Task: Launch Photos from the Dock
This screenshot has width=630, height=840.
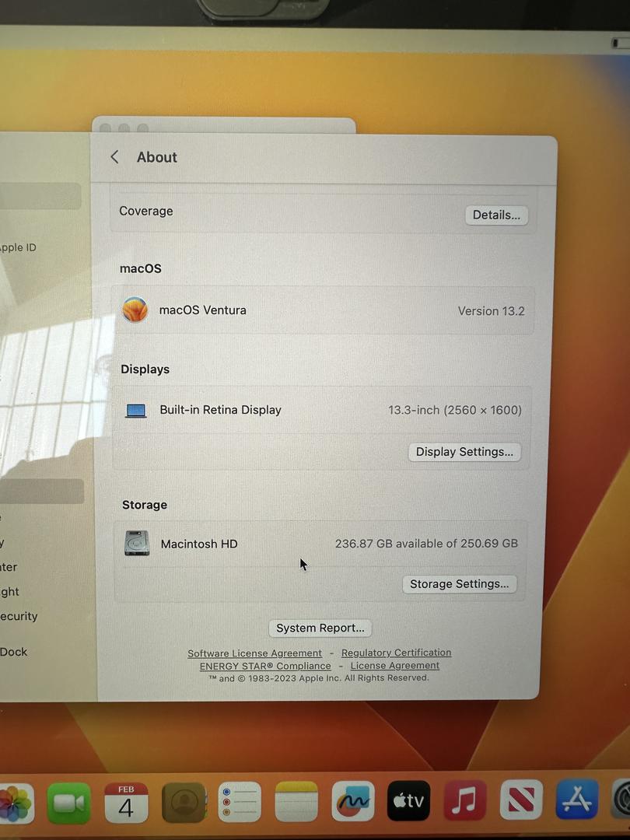Action: [15, 803]
